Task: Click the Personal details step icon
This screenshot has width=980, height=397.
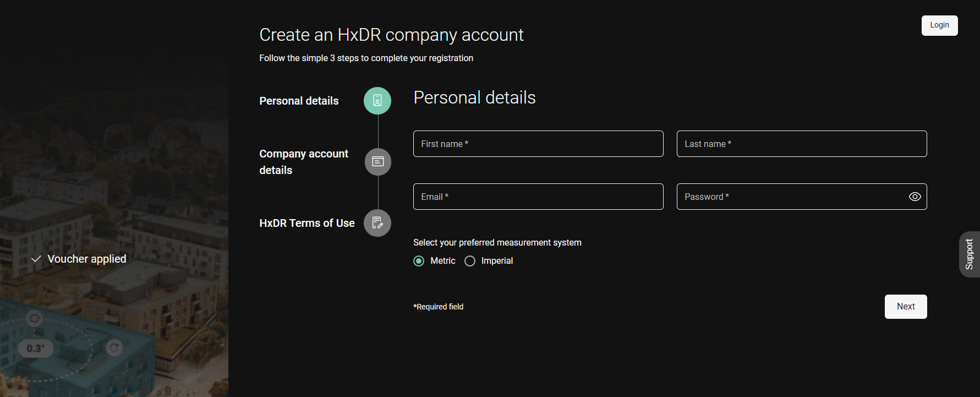Action: click(377, 101)
